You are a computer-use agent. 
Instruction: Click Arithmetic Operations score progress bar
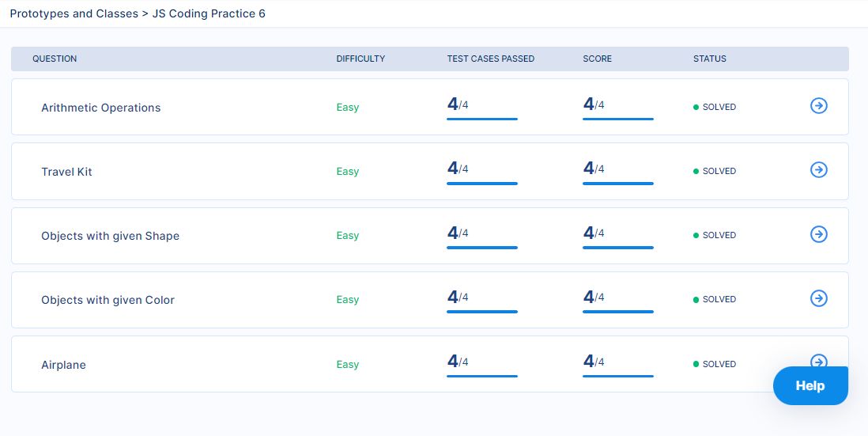click(x=618, y=119)
